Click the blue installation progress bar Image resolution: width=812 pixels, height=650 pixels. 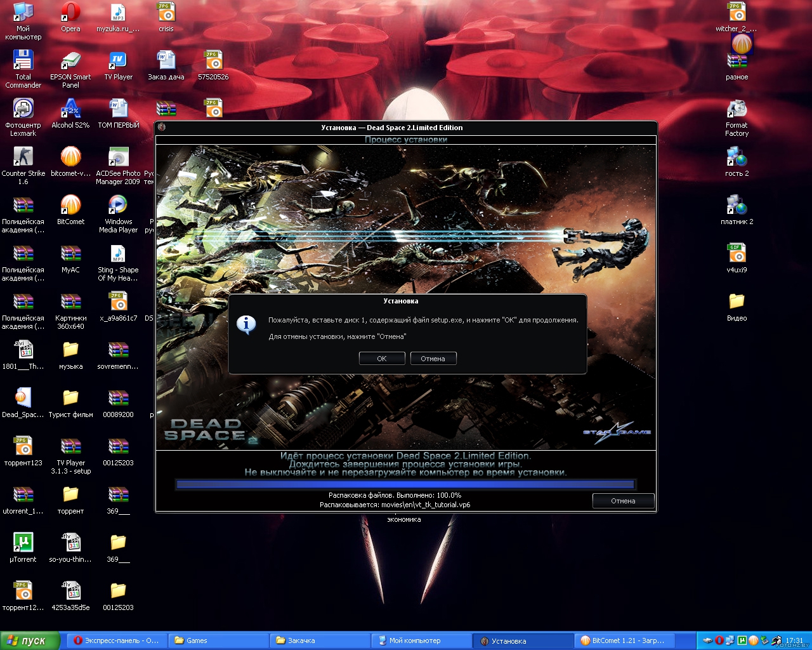tap(405, 484)
